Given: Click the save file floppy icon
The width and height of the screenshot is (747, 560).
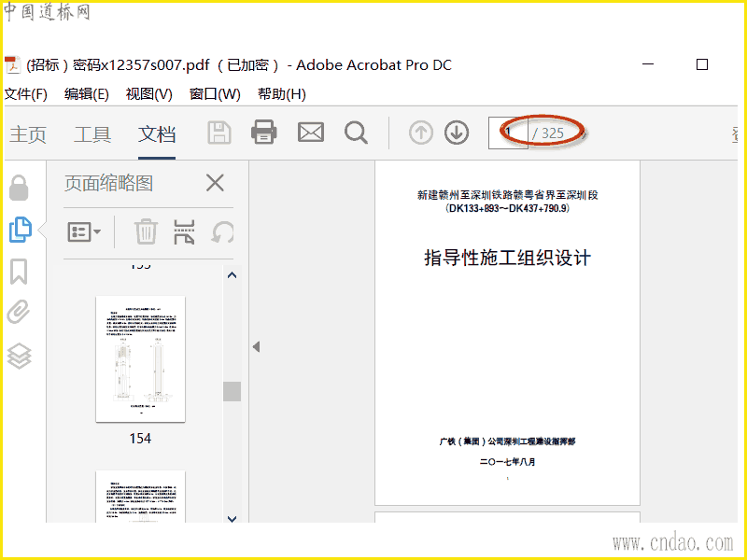Looking at the screenshot, I should pos(219,133).
